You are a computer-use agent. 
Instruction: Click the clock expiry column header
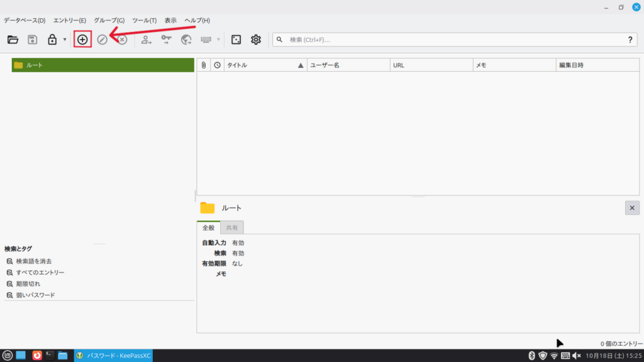coord(217,65)
